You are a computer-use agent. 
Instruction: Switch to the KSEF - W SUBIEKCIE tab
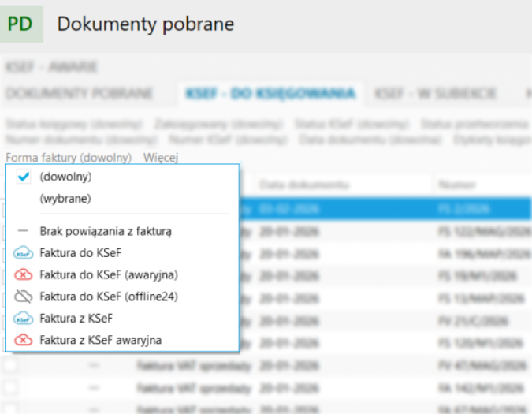click(435, 94)
